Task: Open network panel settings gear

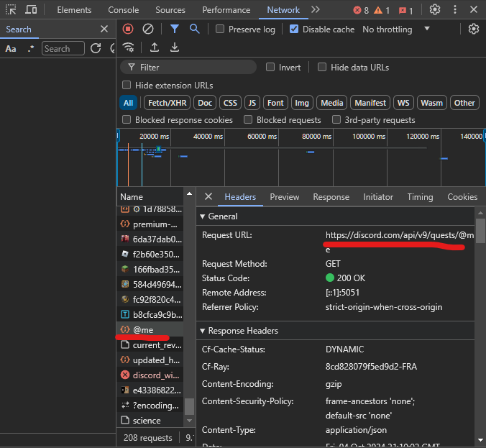Action: pos(473,29)
